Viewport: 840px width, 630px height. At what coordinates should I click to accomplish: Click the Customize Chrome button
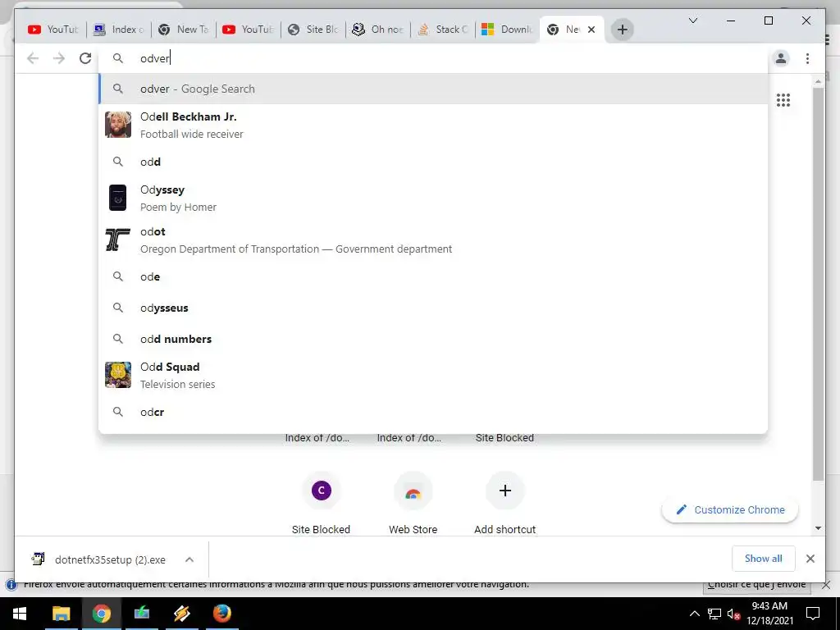click(x=729, y=509)
